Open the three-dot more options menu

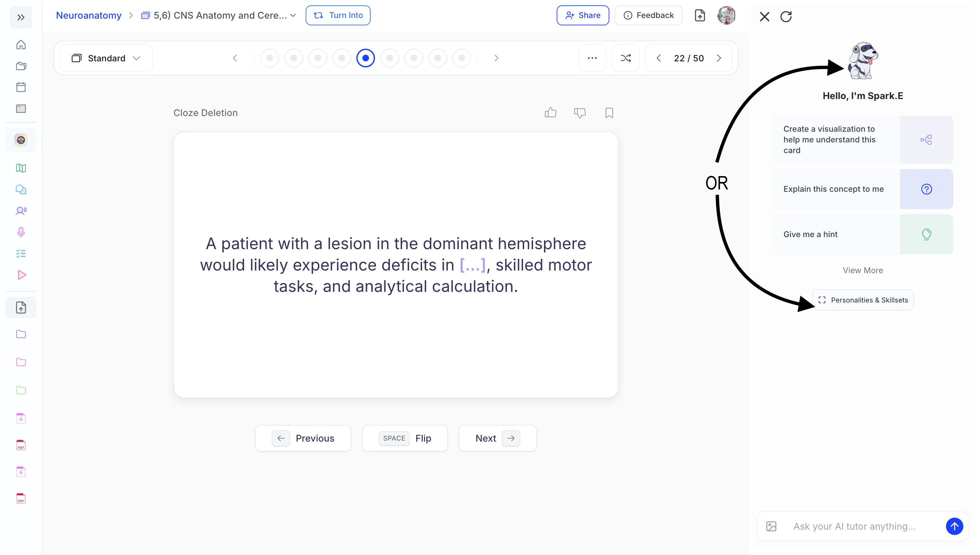592,58
